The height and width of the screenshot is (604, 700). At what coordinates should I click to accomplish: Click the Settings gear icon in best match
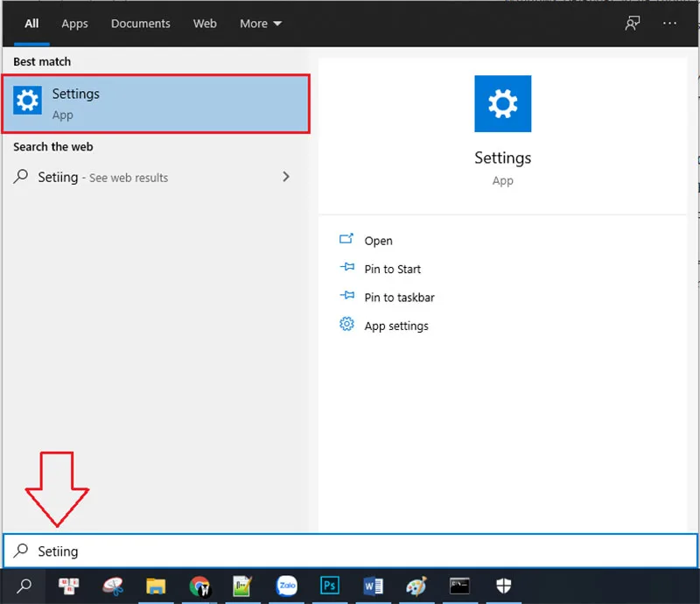point(27,101)
